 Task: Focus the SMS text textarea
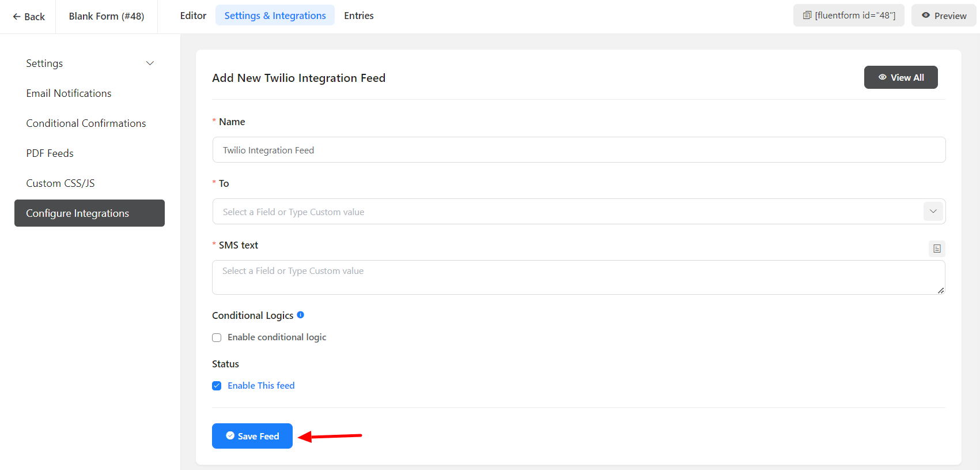(x=578, y=277)
